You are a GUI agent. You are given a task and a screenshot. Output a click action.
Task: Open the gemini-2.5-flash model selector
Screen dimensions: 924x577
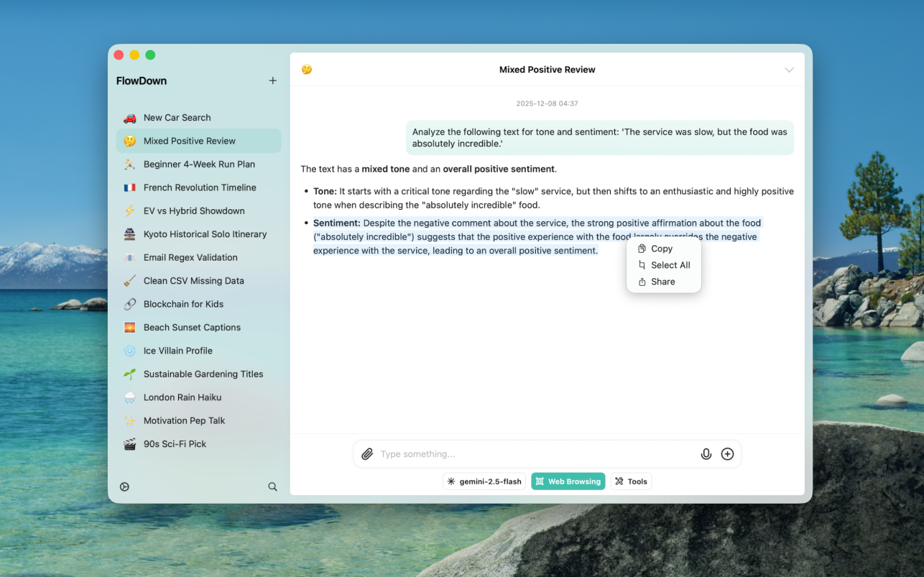[x=484, y=481]
